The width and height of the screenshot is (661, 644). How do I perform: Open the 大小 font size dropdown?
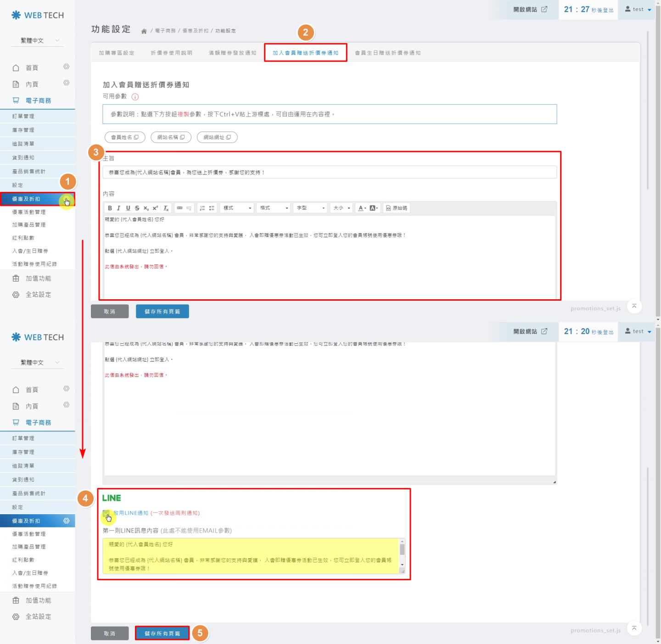coord(342,208)
